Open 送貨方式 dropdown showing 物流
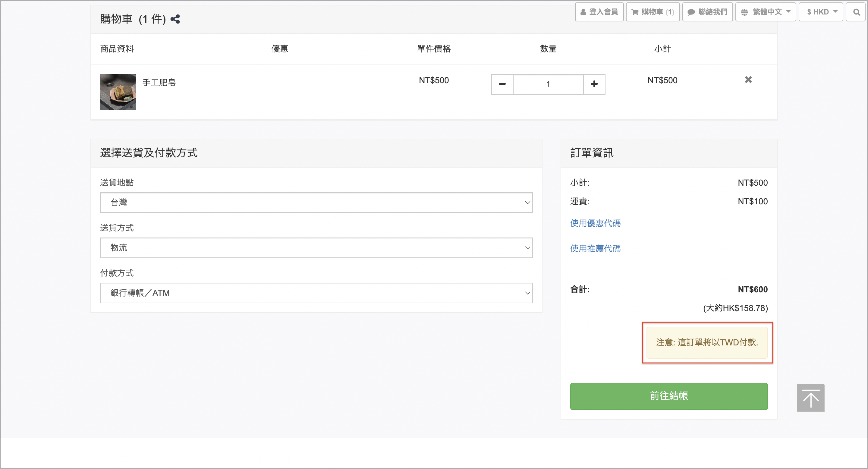Screen dimensions: 868x469 click(316, 248)
